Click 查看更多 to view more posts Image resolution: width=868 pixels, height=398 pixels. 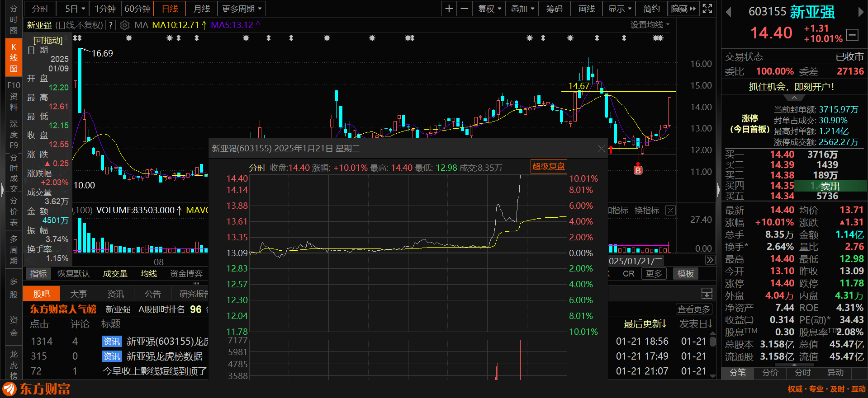(694, 309)
